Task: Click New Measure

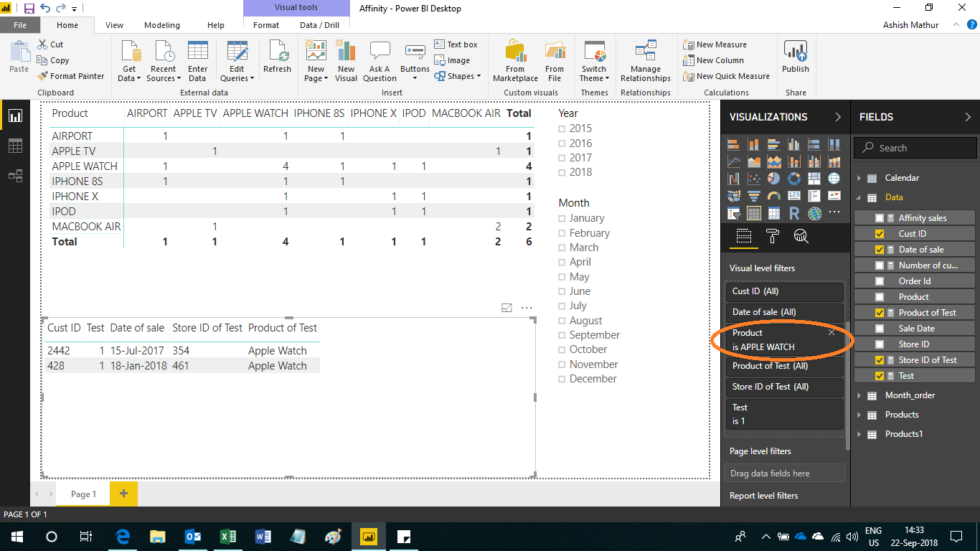Action: 715,44
